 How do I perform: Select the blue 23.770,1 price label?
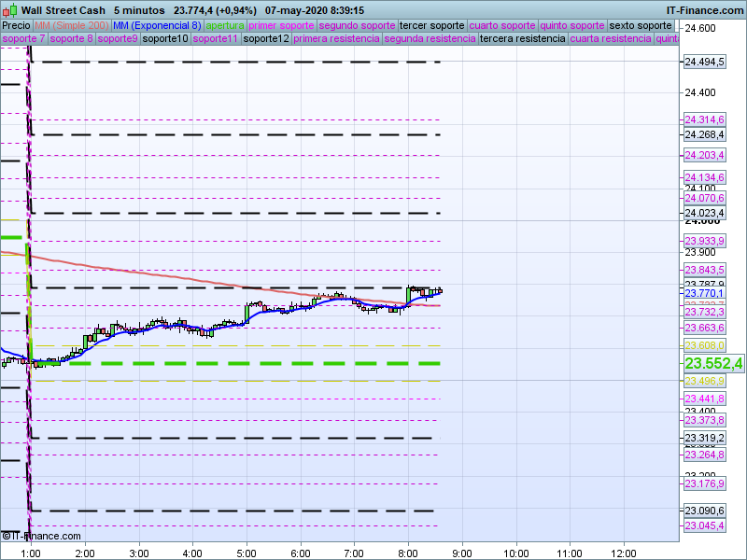(704, 293)
